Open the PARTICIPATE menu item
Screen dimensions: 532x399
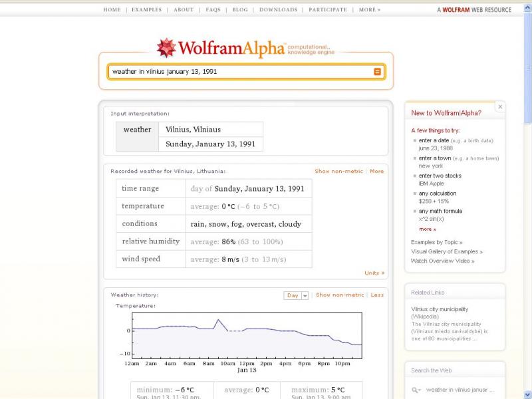[328, 10]
